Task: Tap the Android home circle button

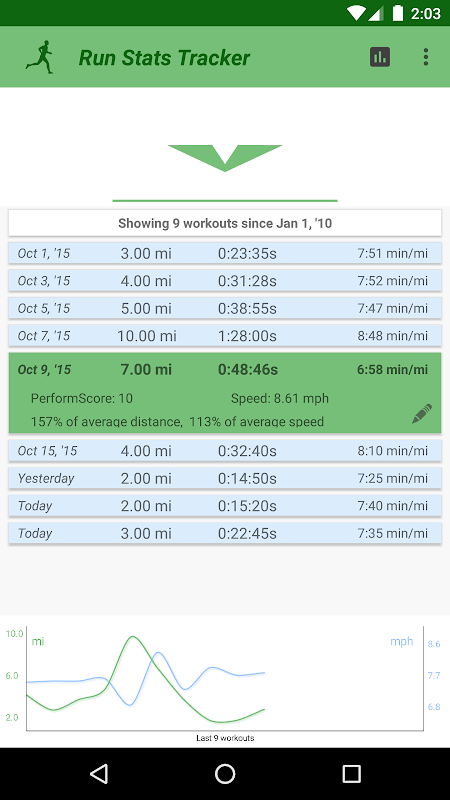Action: [225, 773]
